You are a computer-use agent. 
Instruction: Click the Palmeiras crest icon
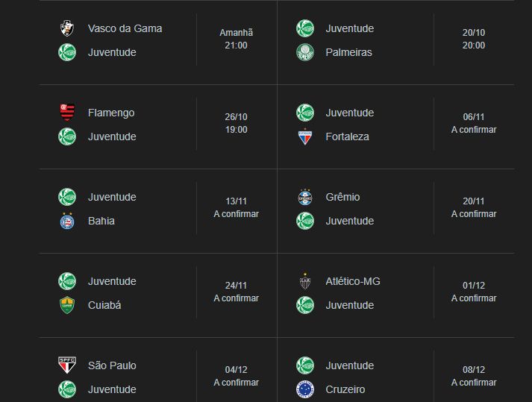coord(305,53)
